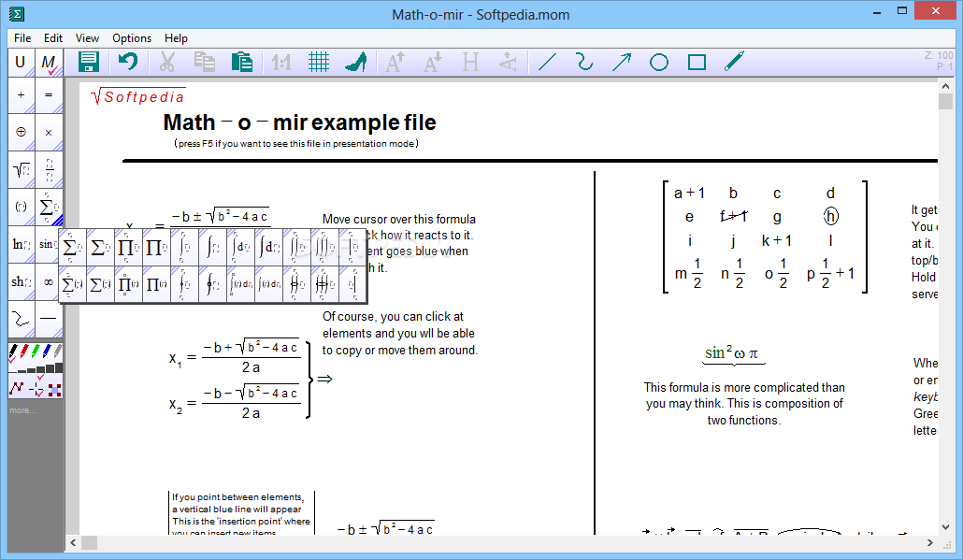The height and width of the screenshot is (560, 963).
Task: Open the View menu
Action: tap(87, 38)
